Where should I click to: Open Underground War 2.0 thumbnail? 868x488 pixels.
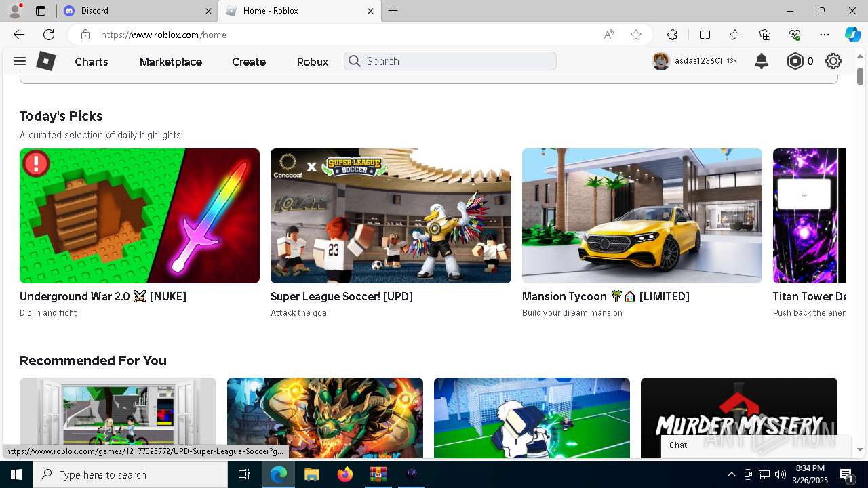[140, 216]
